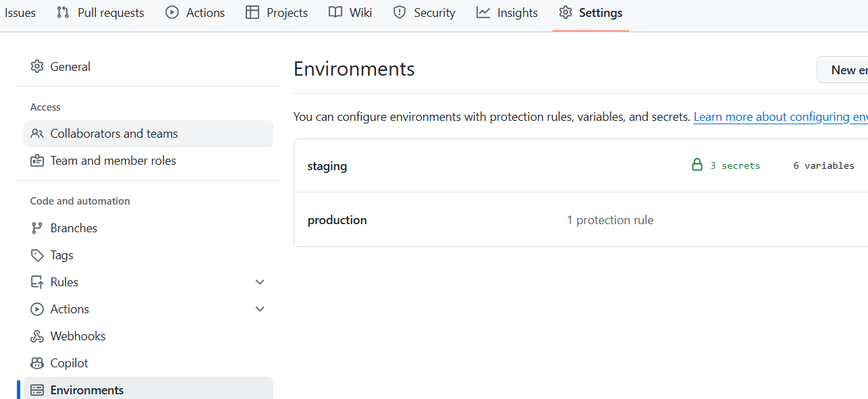This screenshot has height=399, width=868.
Task: Expand the sidebar Actions section chevron
Action: pos(260,309)
